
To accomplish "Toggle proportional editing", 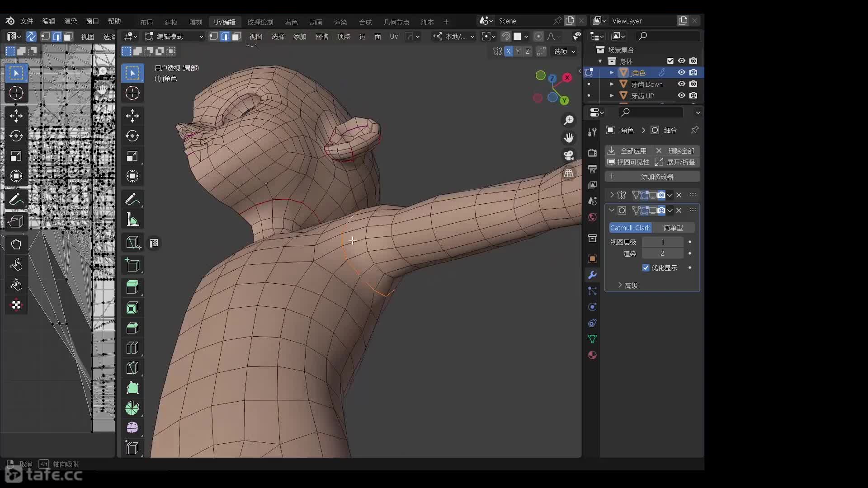I will click(538, 37).
